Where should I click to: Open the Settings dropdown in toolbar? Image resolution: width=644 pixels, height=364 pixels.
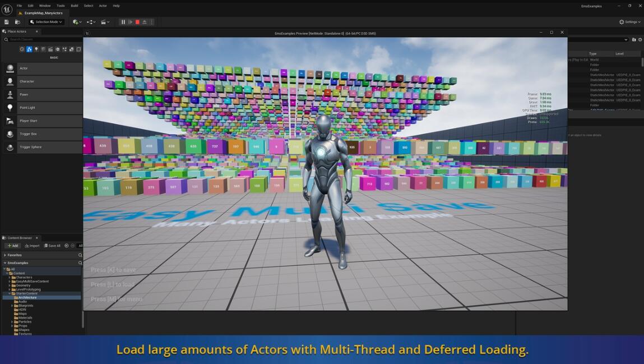[x=630, y=22]
